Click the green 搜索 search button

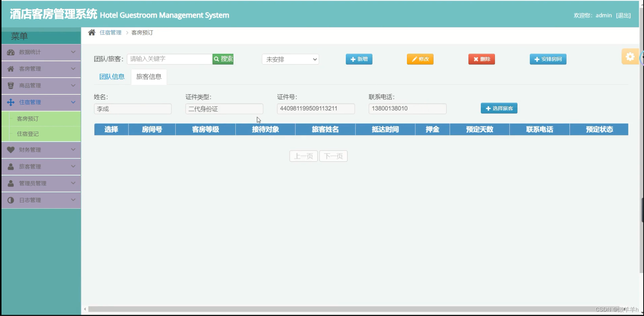tap(223, 59)
